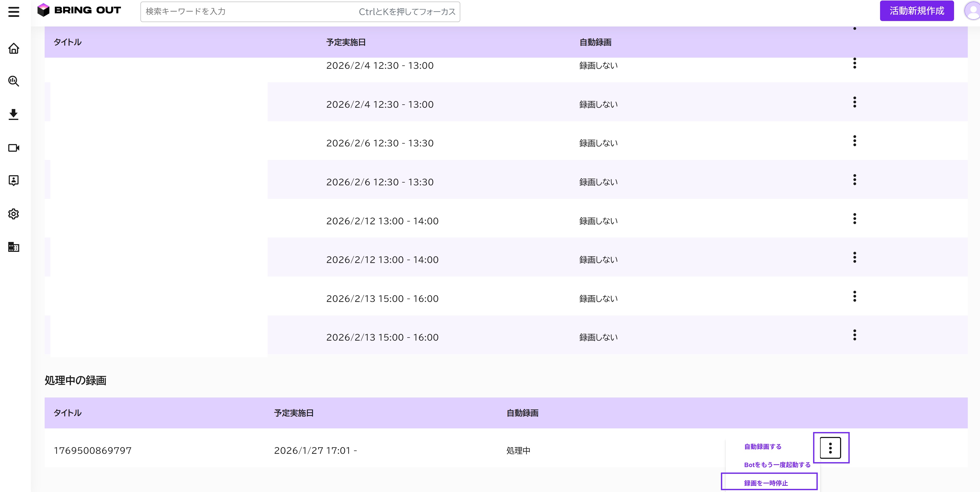The image size is (980, 492).
Task: Toggle three-dot menu of processing recording 1769500869797
Action: [830, 448]
